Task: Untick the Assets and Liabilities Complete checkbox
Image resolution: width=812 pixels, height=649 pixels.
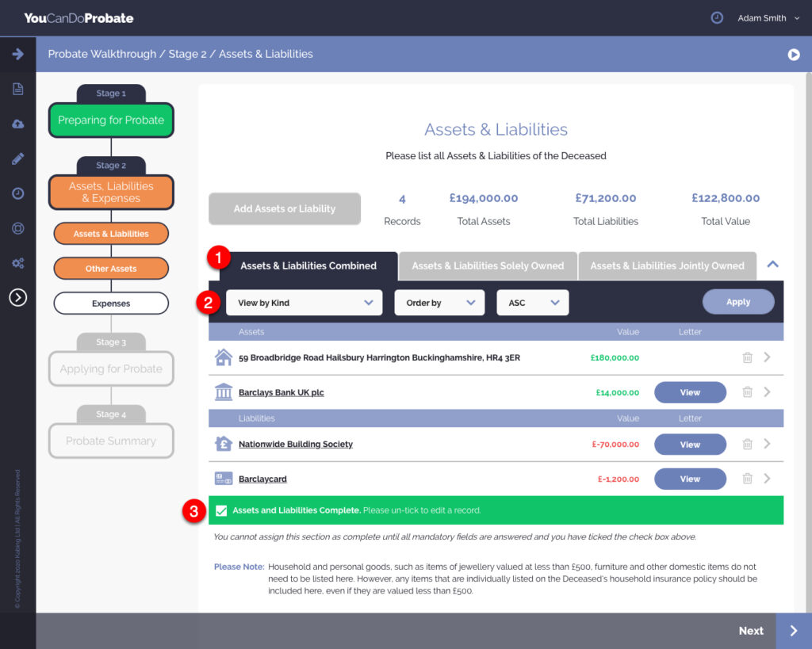Action: (221, 510)
